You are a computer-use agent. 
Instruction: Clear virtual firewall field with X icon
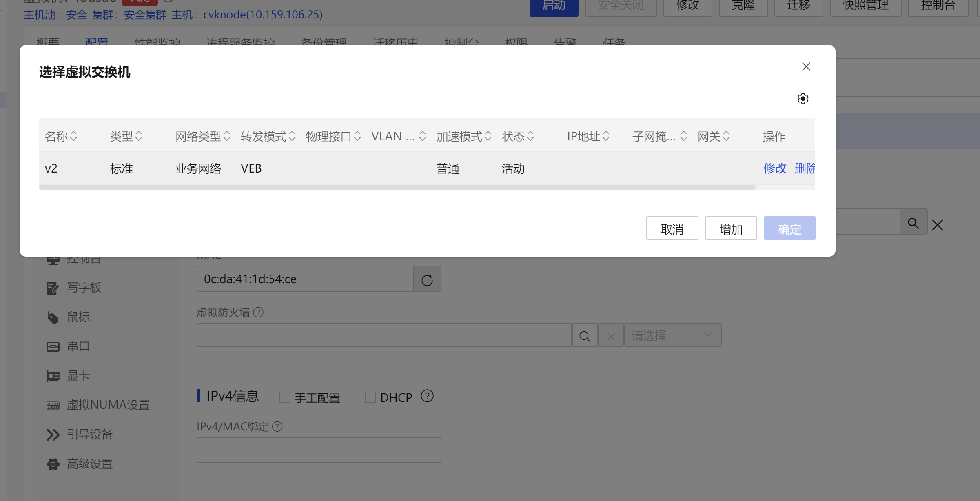[611, 336]
